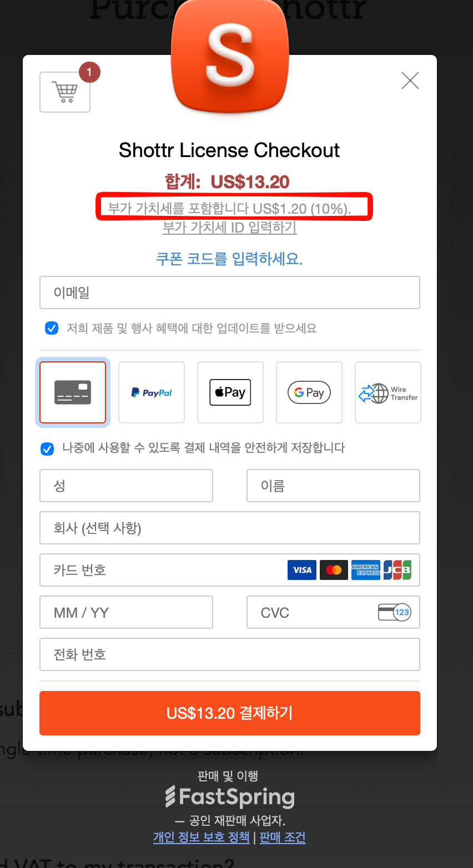Click the cart badge showing 1

pyautogui.click(x=89, y=73)
